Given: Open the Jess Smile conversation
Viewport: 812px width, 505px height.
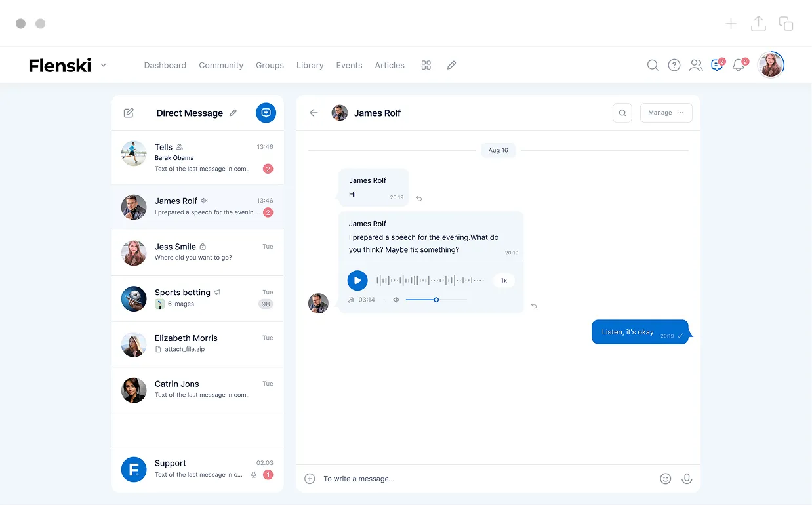Looking at the screenshot, I should (197, 253).
